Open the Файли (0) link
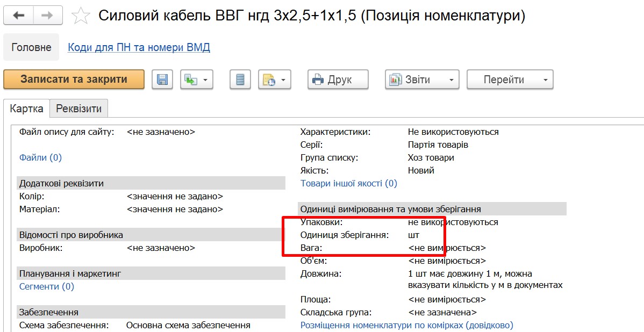The image size is (644, 332). (41, 157)
